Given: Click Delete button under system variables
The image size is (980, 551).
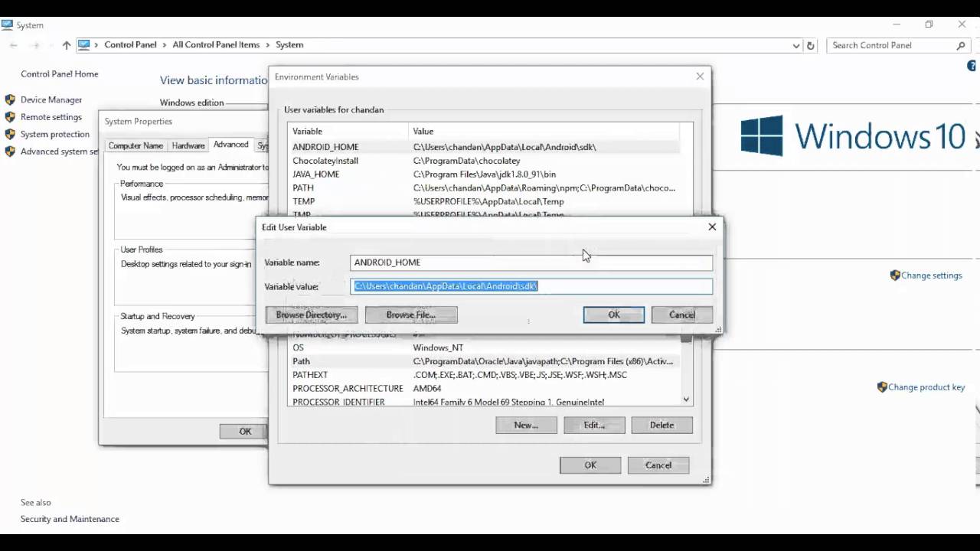Looking at the screenshot, I should [662, 425].
